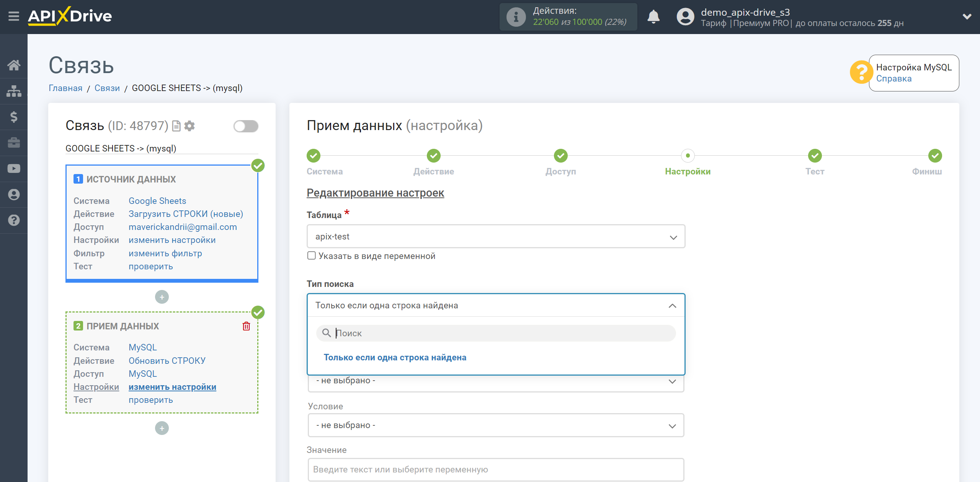Image resolution: width=980 pixels, height=482 pixels.
Task: Open the Таблица apix-test dropdown
Action: 496,236
